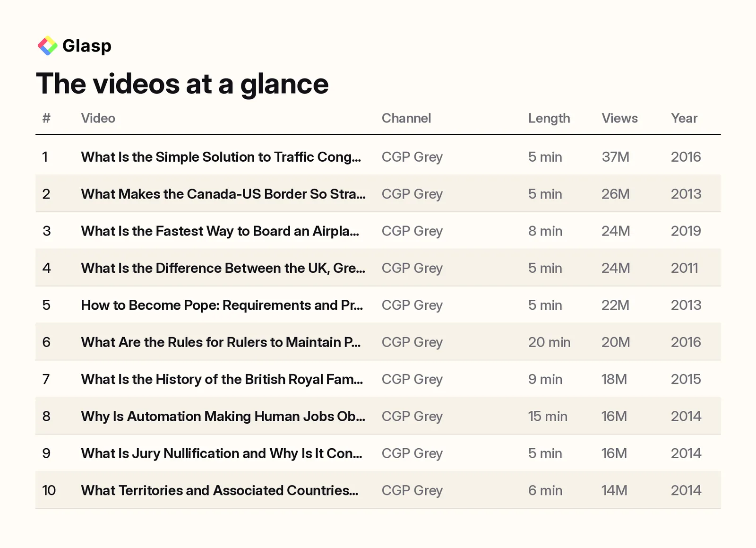The image size is (756, 548).
Task: Open 'What Is the Difference Between the UK, Gre...' title
Action: tap(223, 268)
